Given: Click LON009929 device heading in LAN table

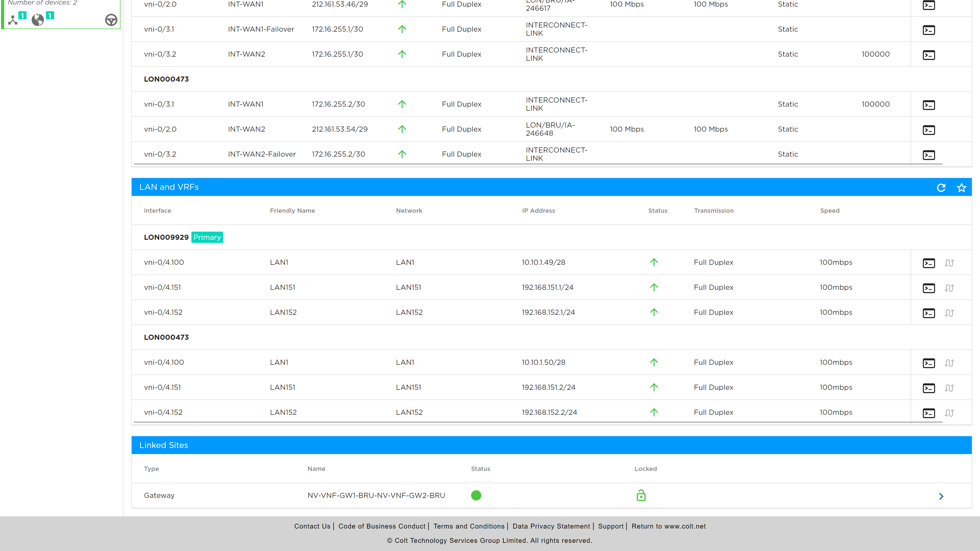Looking at the screenshot, I should [x=166, y=237].
